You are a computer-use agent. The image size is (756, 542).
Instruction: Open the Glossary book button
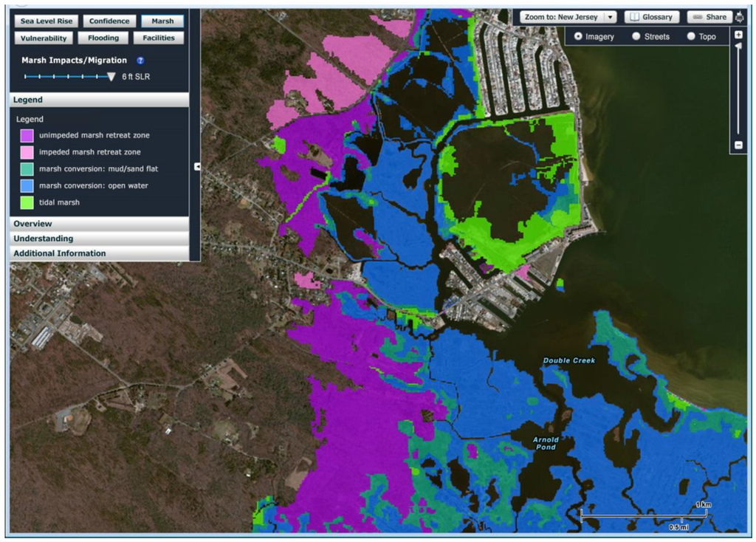(x=652, y=17)
